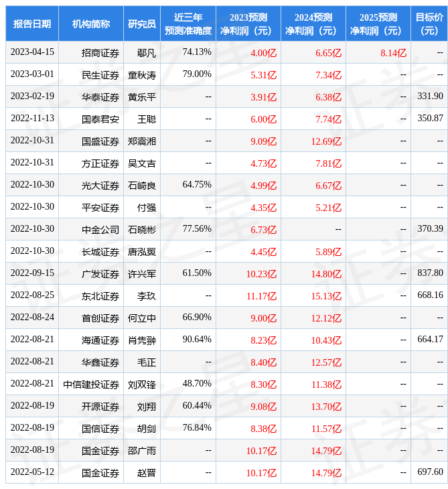Viewport: 448px width, 489px height.
Task: Click the 机构简称 column header
Action: click(91, 23)
